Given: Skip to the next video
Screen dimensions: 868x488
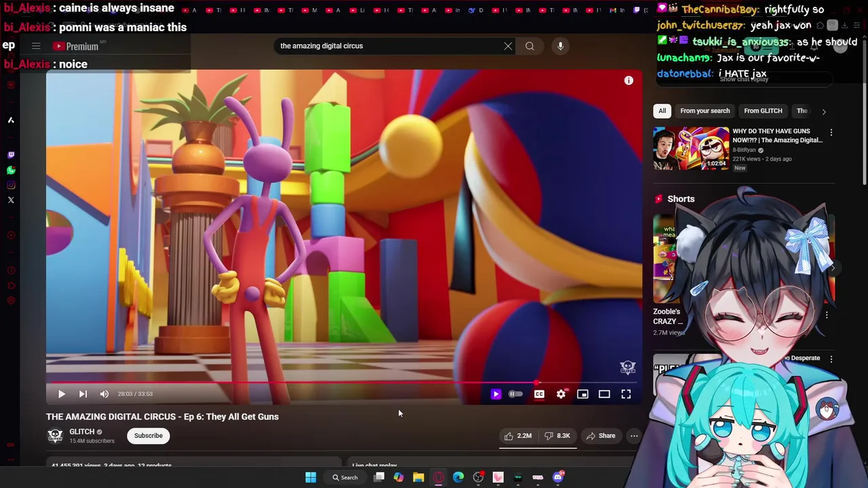Looking at the screenshot, I should [83, 394].
